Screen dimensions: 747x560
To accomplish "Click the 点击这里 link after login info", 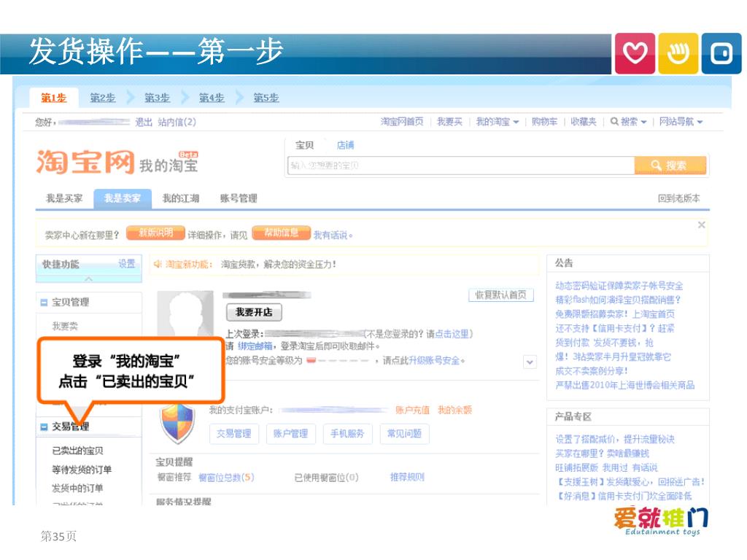I will (x=452, y=334).
